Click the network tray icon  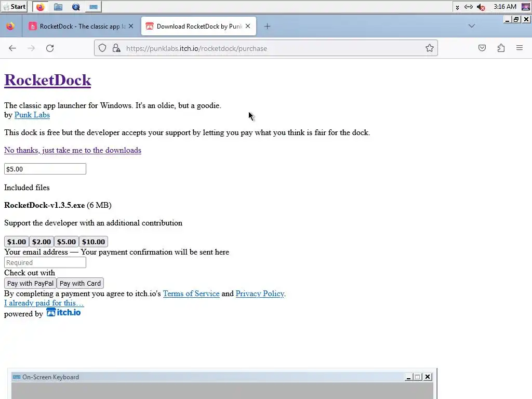(469, 7)
